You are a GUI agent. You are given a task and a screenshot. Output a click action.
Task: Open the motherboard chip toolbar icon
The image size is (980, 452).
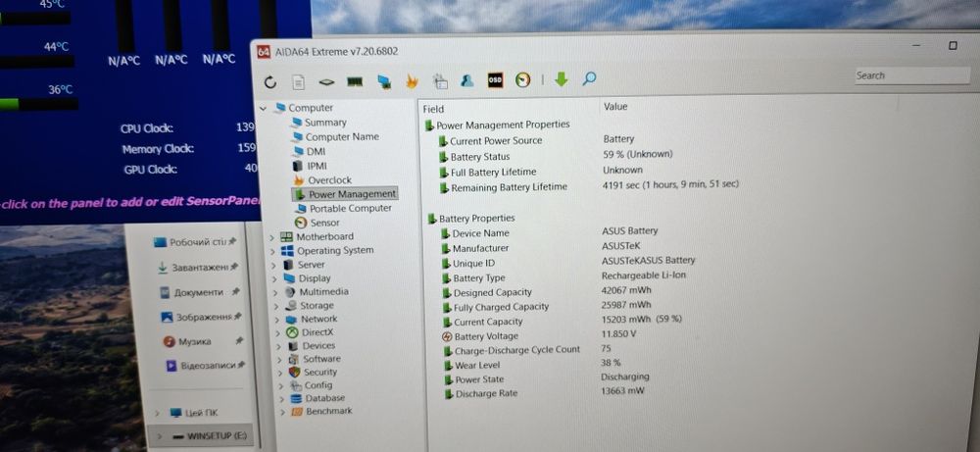327,82
